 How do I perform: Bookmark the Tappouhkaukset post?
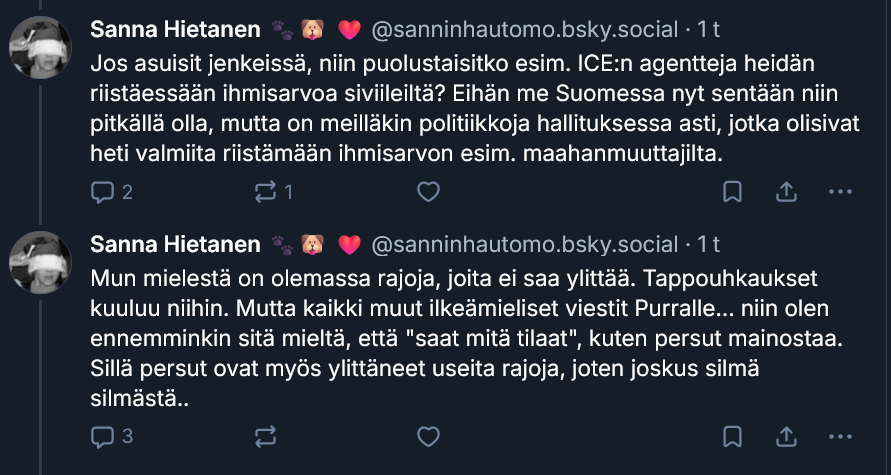coord(732,436)
